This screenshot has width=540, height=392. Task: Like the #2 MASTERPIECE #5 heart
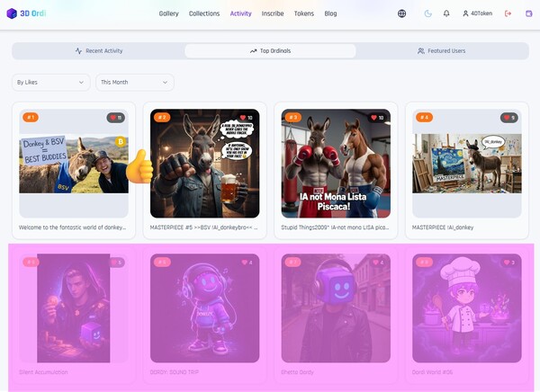point(243,118)
